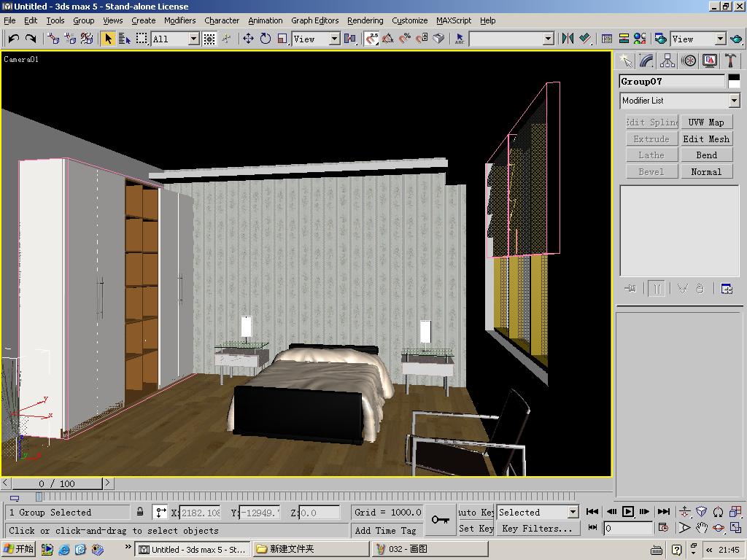This screenshot has width=747, height=560.
Task: Open the Rendering menu
Action: 365,20
